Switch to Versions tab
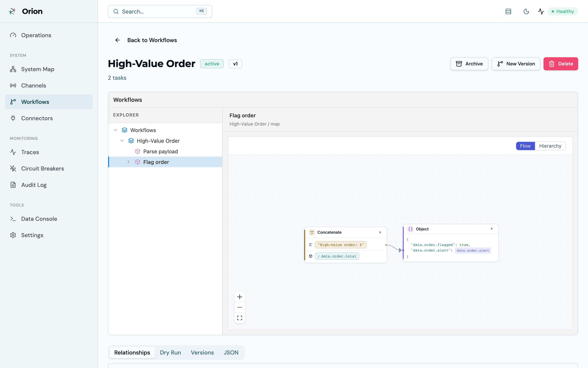Viewport: 588px width, 368px height. point(202,352)
